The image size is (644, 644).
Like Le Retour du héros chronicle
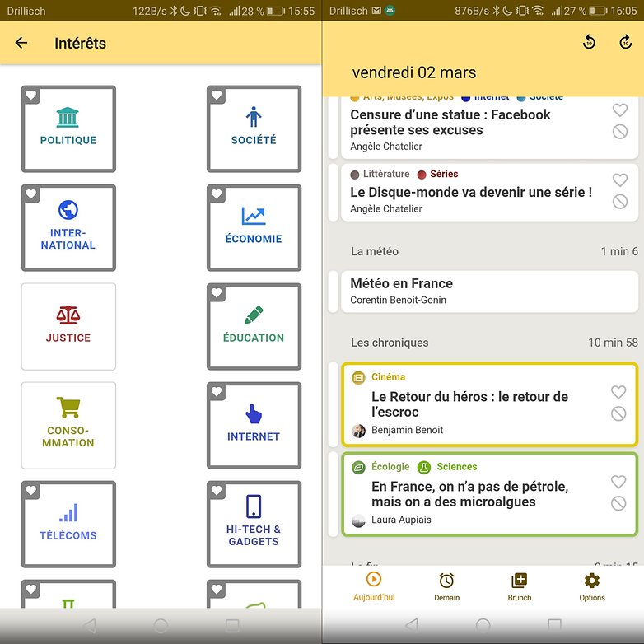618,392
